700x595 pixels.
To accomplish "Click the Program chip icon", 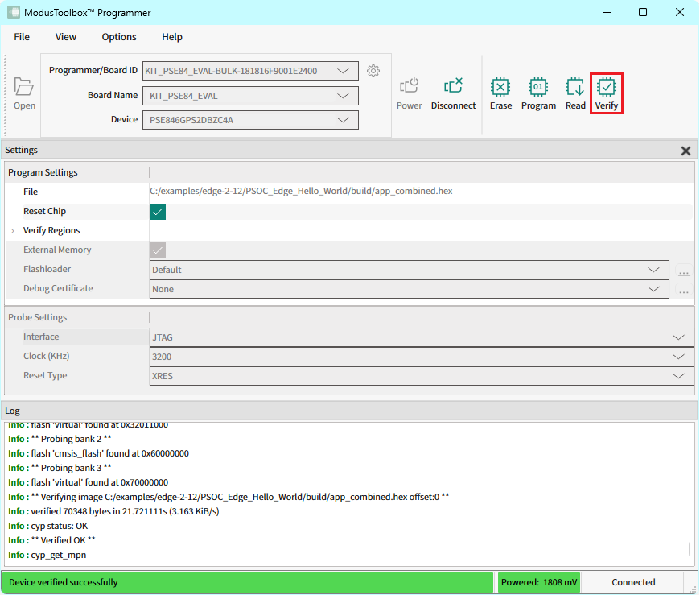I will pyautogui.click(x=538, y=87).
